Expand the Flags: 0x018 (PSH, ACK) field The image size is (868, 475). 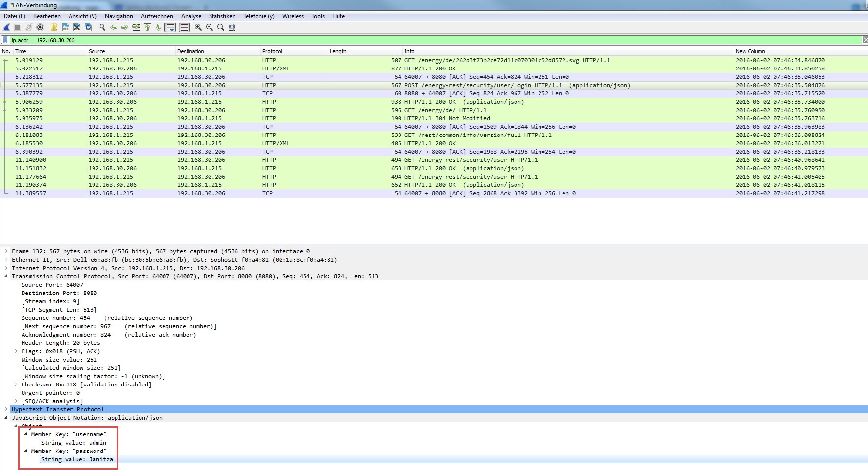16,351
